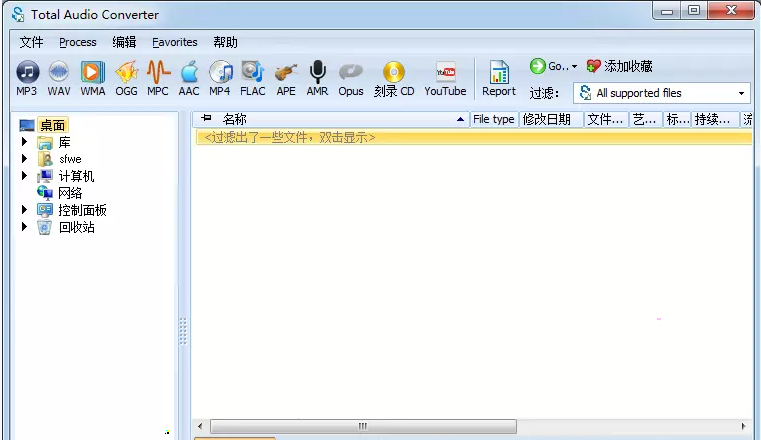Image resolution: width=761 pixels, height=440 pixels.
Task: Expand the 回收站 tree node
Action: 24,227
